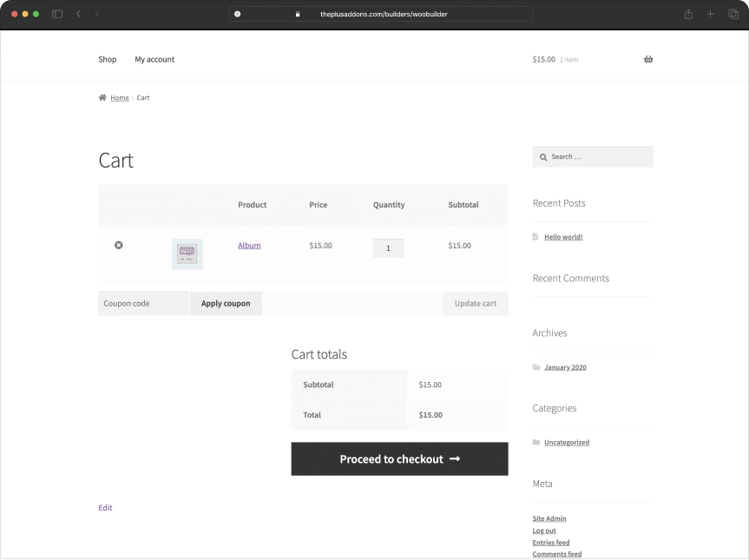
Task: Click the magnifier icon in the search bar
Action: click(x=543, y=156)
